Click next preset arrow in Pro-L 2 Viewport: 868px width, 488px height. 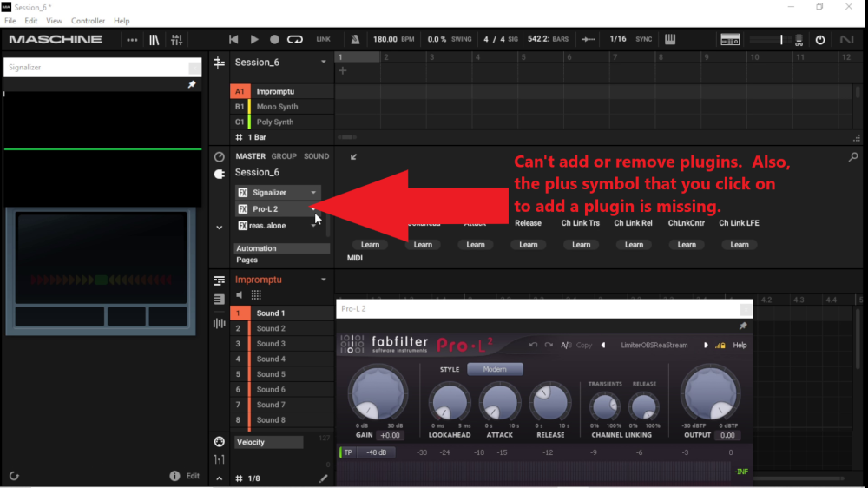pyautogui.click(x=705, y=345)
